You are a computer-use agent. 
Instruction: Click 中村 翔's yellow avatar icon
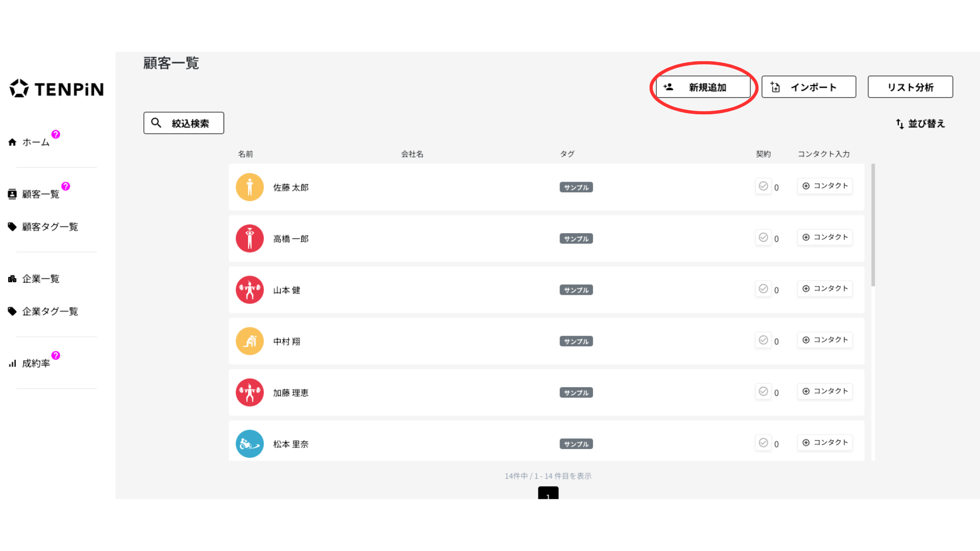pyautogui.click(x=250, y=341)
